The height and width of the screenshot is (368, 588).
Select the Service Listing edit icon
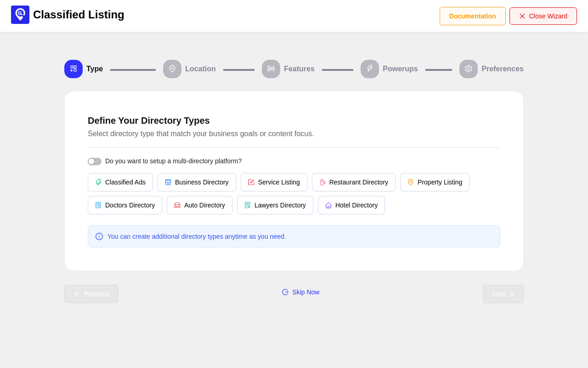[x=251, y=182]
